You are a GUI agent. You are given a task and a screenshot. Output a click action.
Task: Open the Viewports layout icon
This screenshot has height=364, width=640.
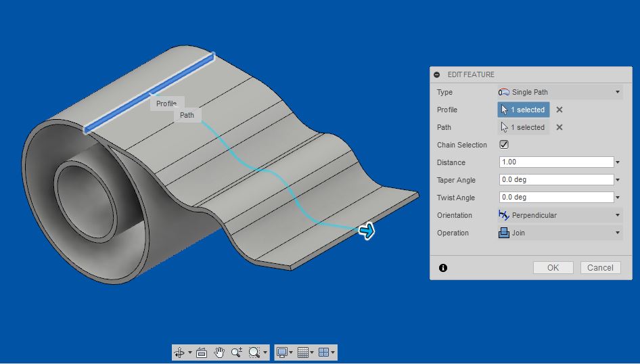click(324, 352)
